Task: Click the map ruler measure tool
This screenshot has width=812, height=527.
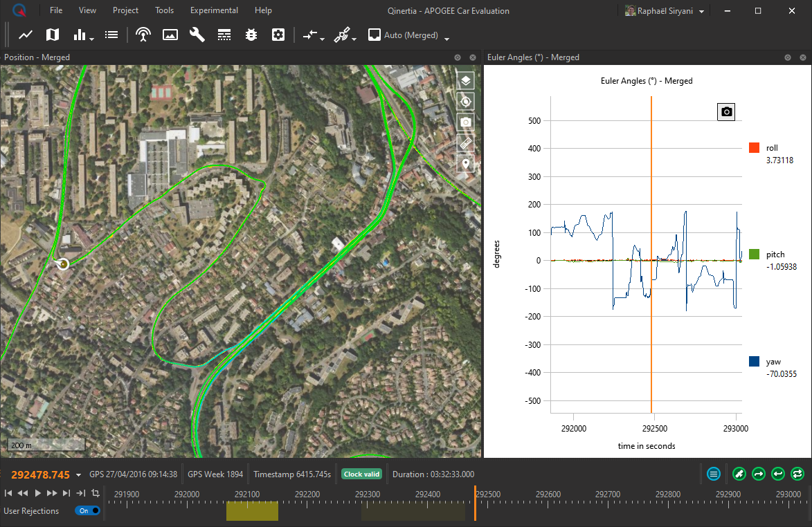Action: pos(466,143)
